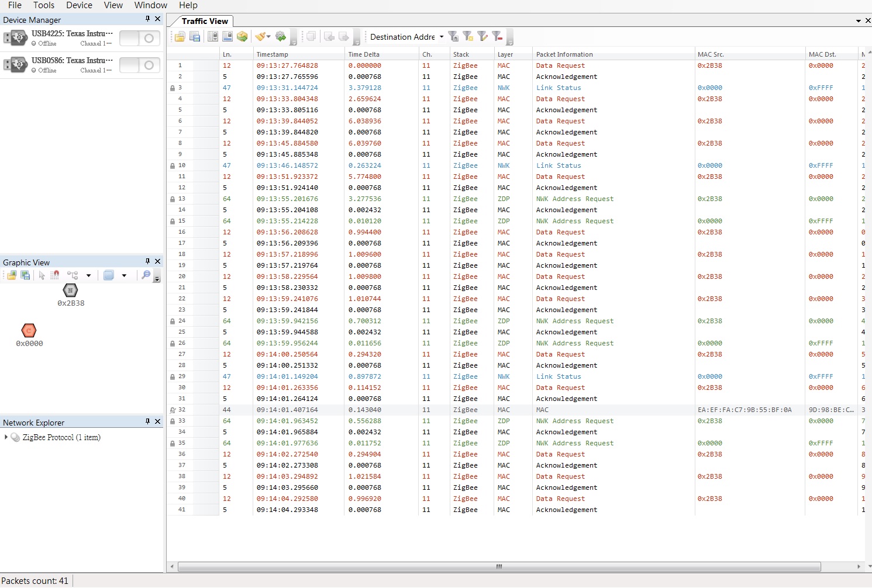The width and height of the screenshot is (872, 588).
Task: Click the open capture file icon in Traffic View
Action: (180, 37)
